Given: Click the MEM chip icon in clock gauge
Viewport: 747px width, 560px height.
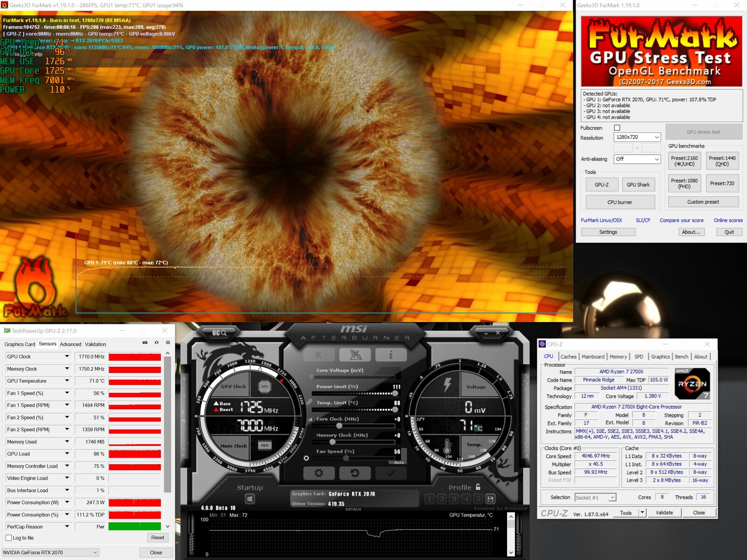Looking at the screenshot, I should coord(265,445).
